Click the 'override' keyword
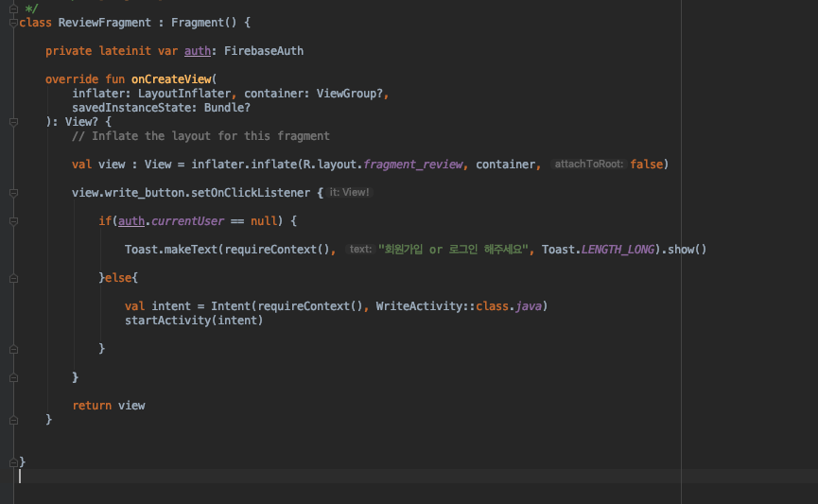This screenshot has height=504, width=818. (x=72, y=79)
